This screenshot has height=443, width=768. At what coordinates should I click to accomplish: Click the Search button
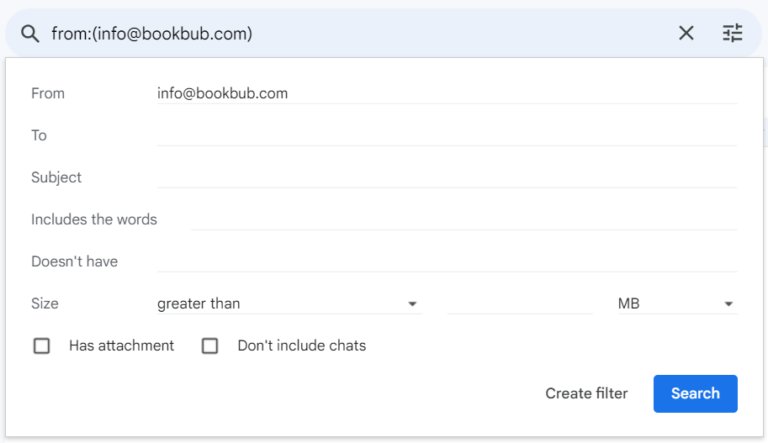coord(695,394)
